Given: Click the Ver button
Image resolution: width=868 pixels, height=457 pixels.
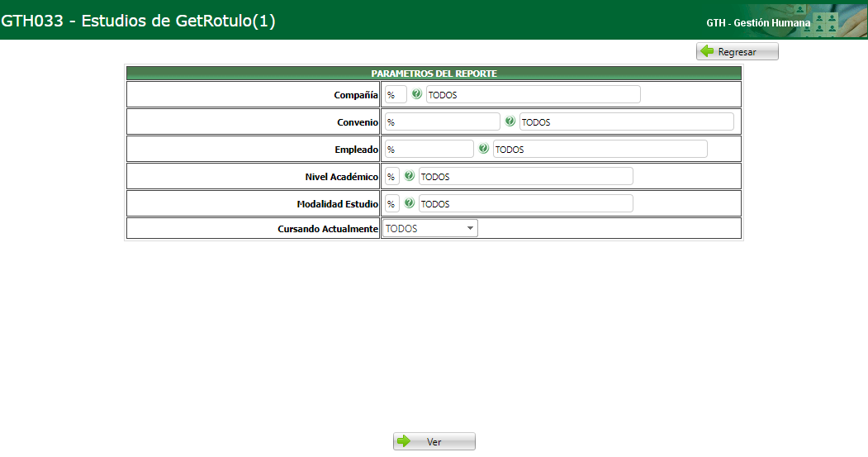Looking at the screenshot, I should (434, 441).
